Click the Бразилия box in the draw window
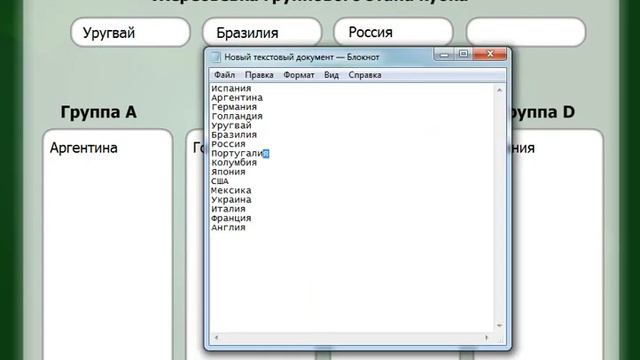 pos(262,32)
